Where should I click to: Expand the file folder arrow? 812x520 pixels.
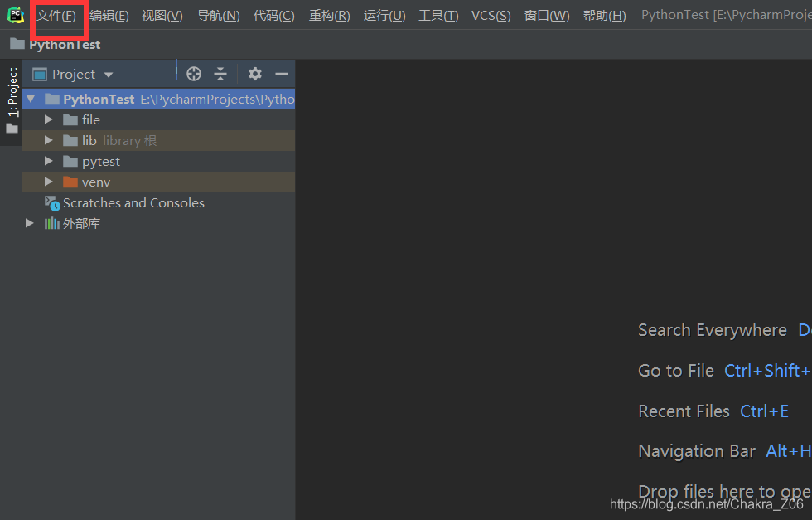click(49, 119)
